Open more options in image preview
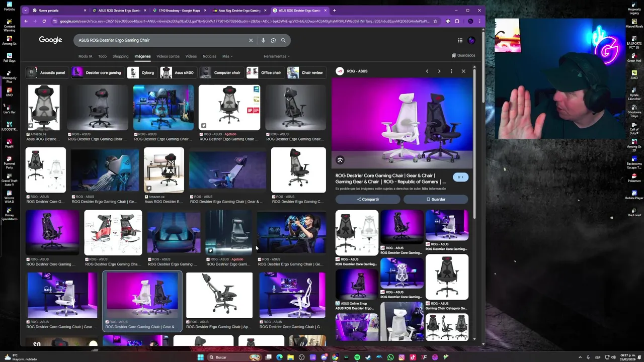The image size is (644, 362). 451,71
